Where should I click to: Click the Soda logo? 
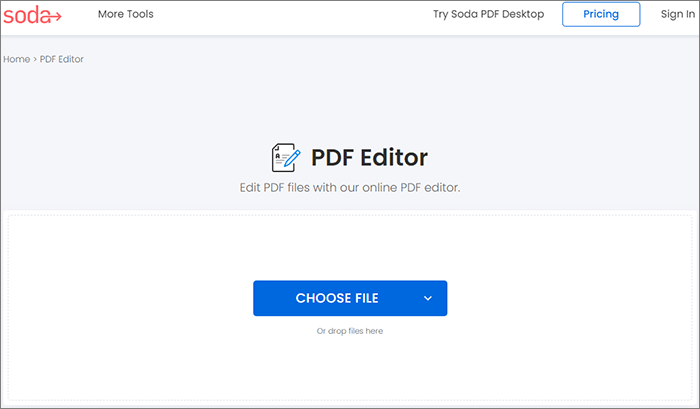coord(32,15)
